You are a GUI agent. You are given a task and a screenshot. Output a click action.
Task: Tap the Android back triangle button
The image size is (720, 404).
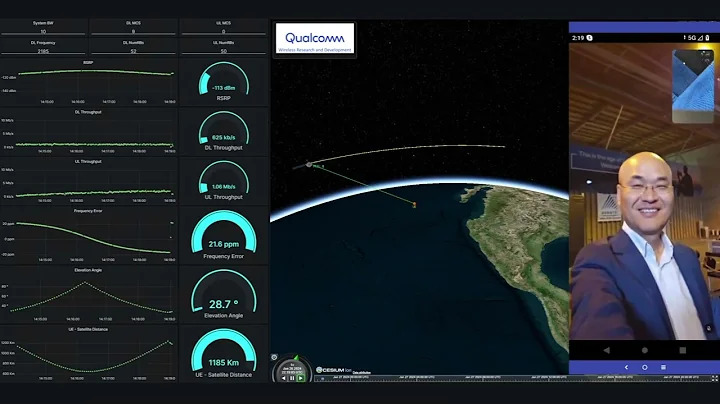[607, 350]
